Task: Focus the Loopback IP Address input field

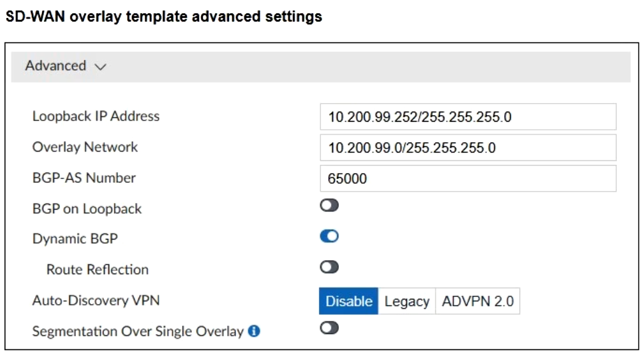Action: [x=468, y=117]
